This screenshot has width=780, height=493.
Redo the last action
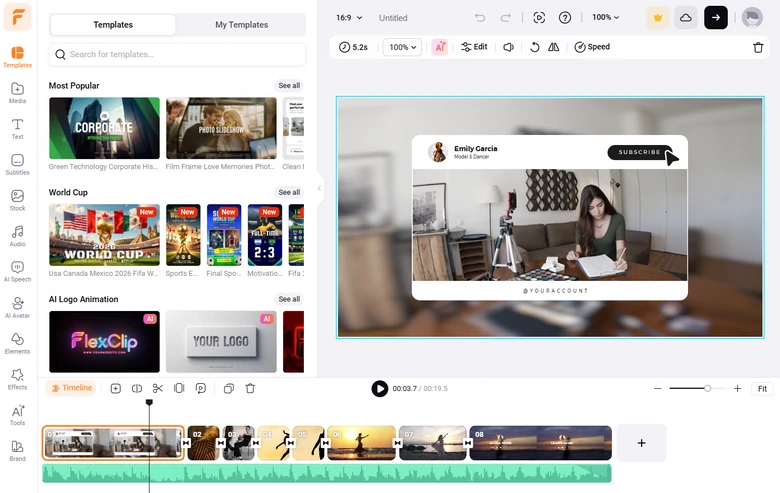point(505,18)
